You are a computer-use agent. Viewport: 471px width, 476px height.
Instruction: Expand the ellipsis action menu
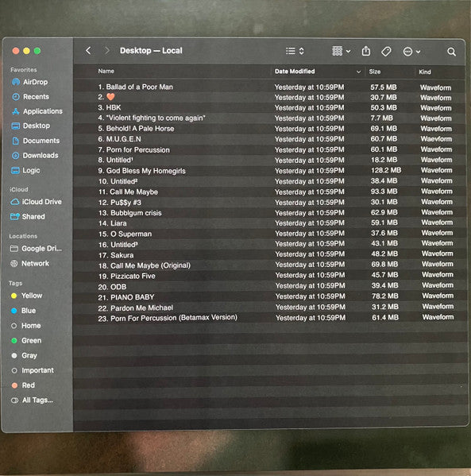pos(411,52)
